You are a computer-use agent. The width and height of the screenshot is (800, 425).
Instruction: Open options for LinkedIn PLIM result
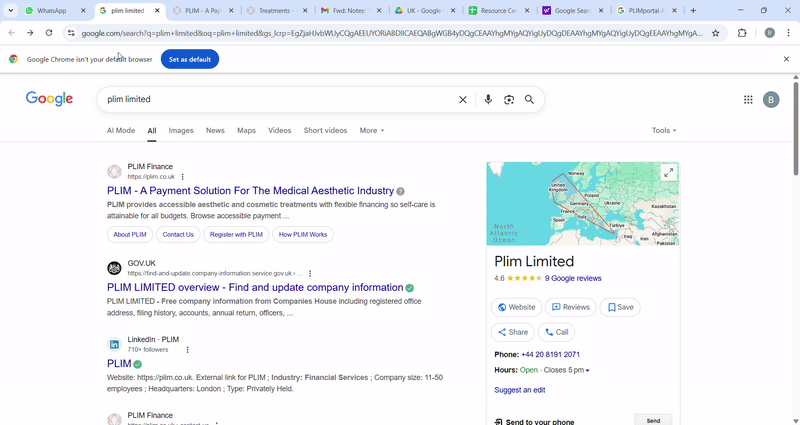coord(187,349)
